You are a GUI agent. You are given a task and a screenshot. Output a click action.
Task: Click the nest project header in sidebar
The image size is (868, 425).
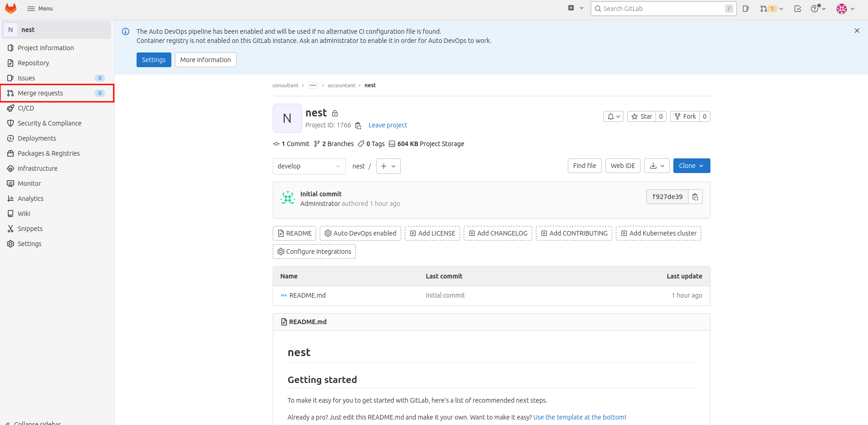tap(56, 30)
